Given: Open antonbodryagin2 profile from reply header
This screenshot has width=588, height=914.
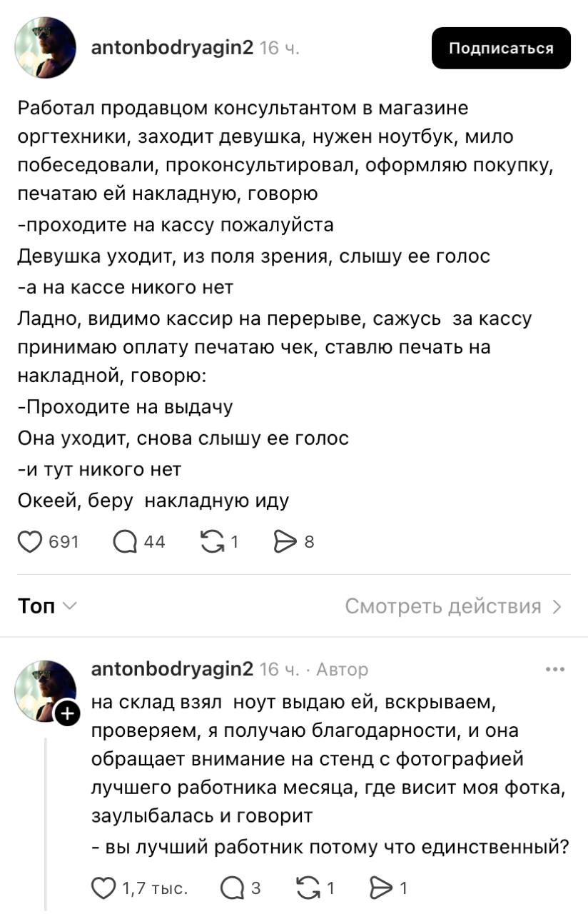Looking at the screenshot, I should pos(172,669).
